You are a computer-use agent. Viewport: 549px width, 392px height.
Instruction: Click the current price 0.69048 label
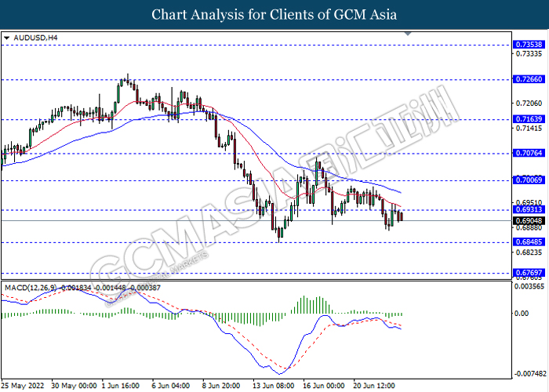pyautogui.click(x=529, y=220)
